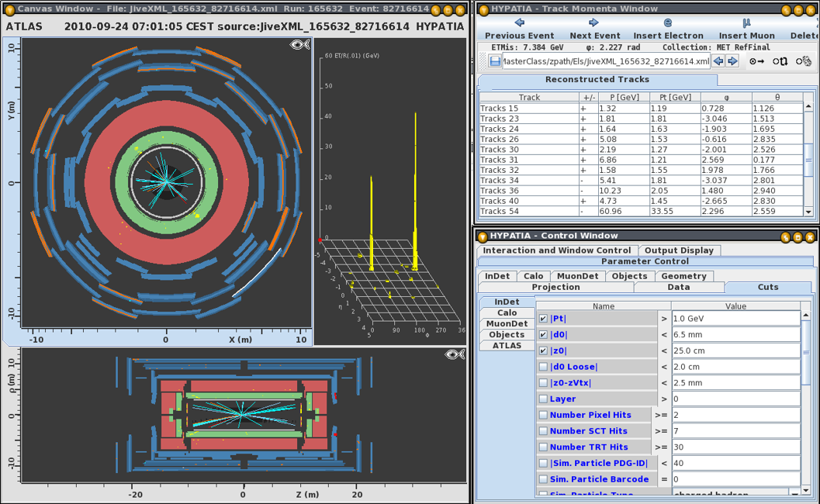The width and height of the screenshot is (820, 504).
Task: Enable the |d0 Loose| cut checkbox
Action: (x=543, y=367)
